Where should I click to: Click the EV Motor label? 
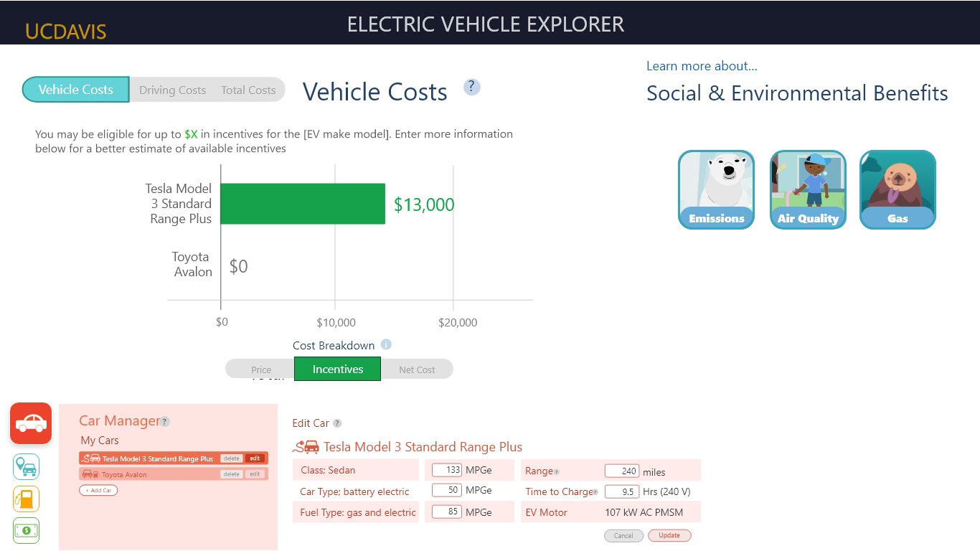[x=546, y=512]
